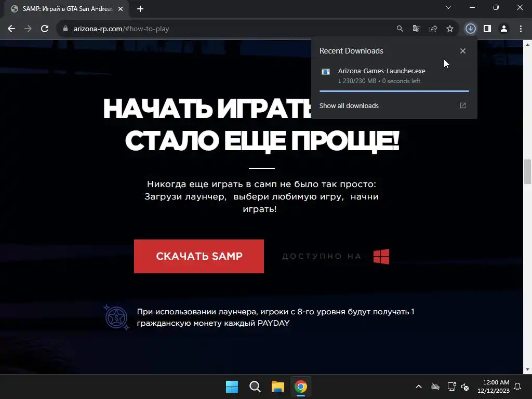Open the tab search chevron
Viewport: 532px width, 399px height.
[448, 7]
